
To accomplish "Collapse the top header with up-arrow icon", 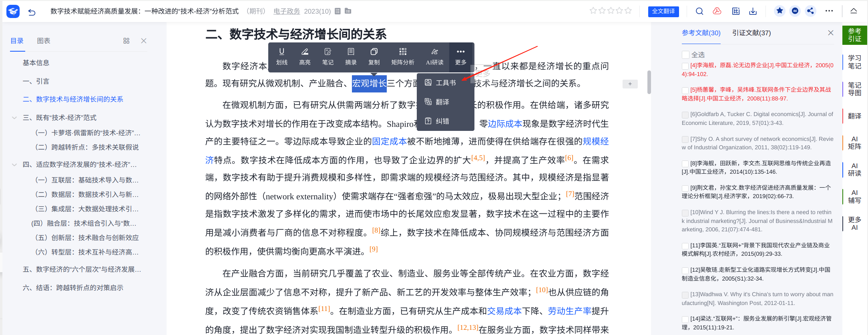I will tap(854, 11).
